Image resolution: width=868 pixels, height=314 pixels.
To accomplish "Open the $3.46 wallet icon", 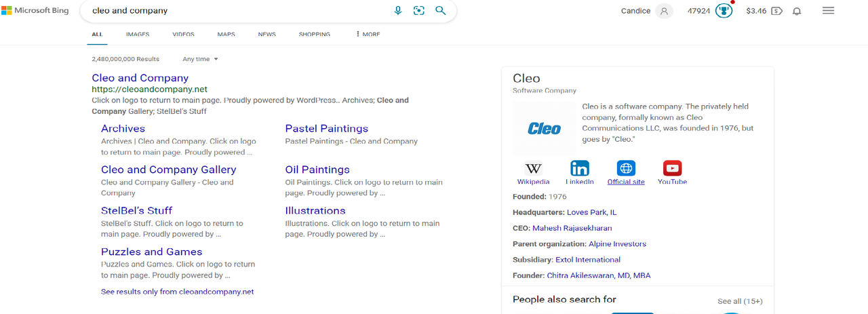I will click(777, 11).
